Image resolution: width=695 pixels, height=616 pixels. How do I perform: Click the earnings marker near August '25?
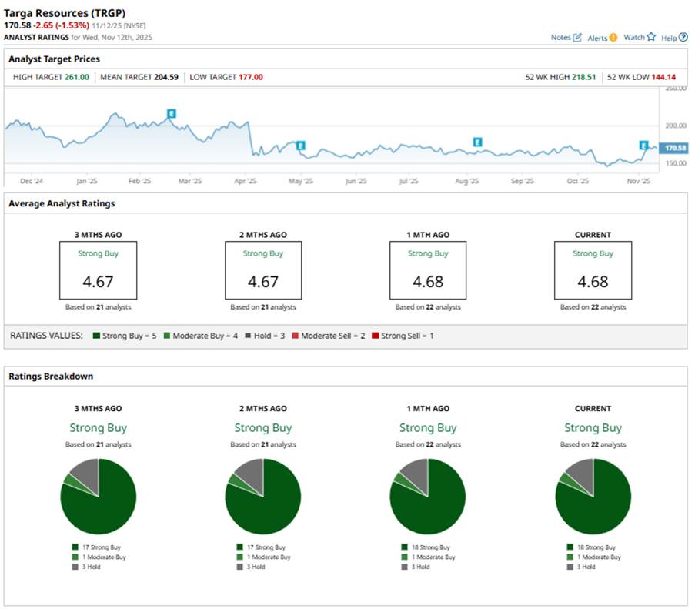[477, 142]
